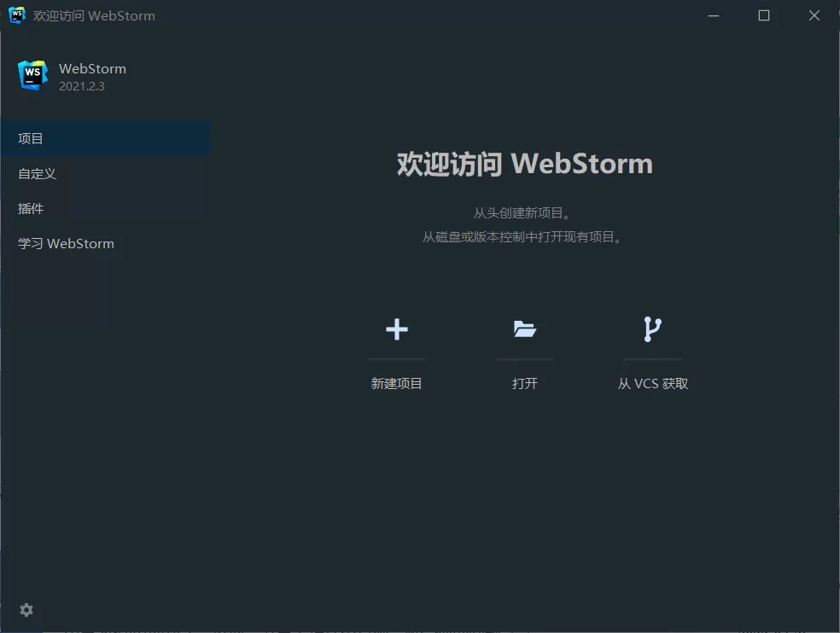The image size is (840, 633).
Task: Click the WebStorm name next to the logo
Action: coord(92,68)
